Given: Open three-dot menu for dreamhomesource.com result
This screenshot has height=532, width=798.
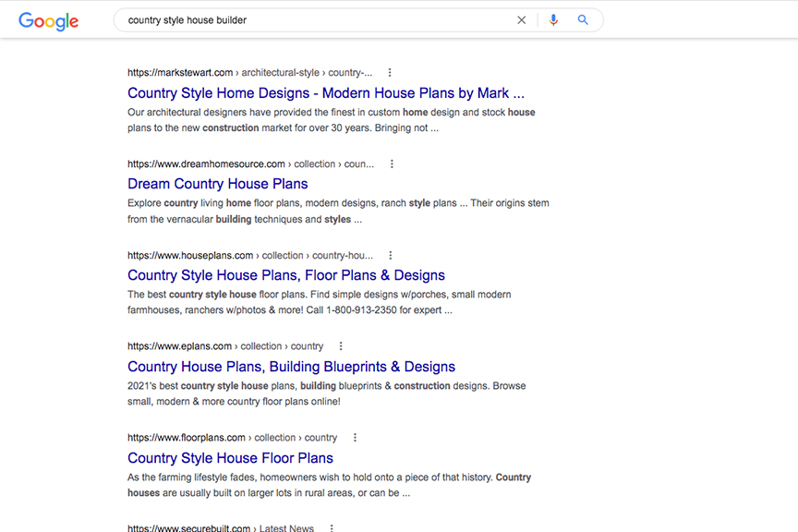Looking at the screenshot, I should pyautogui.click(x=392, y=163).
